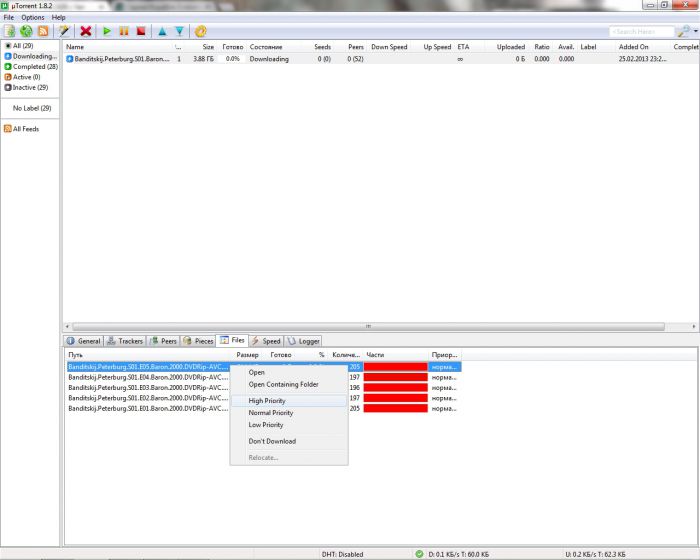Click the Create New Torrent wand icon
Image resolution: width=700 pixels, height=560 pixels.
64,32
